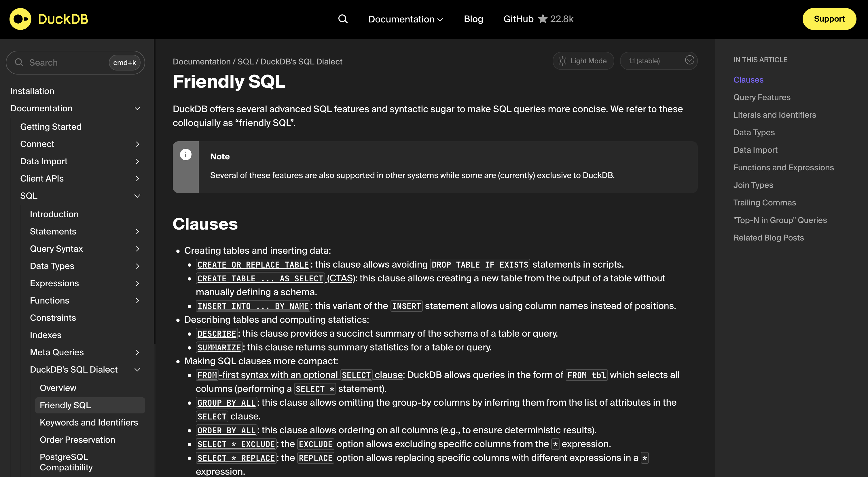Jump to Data Import in article outline
868x477 pixels.
pyautogui.click(x=755, y=150)
